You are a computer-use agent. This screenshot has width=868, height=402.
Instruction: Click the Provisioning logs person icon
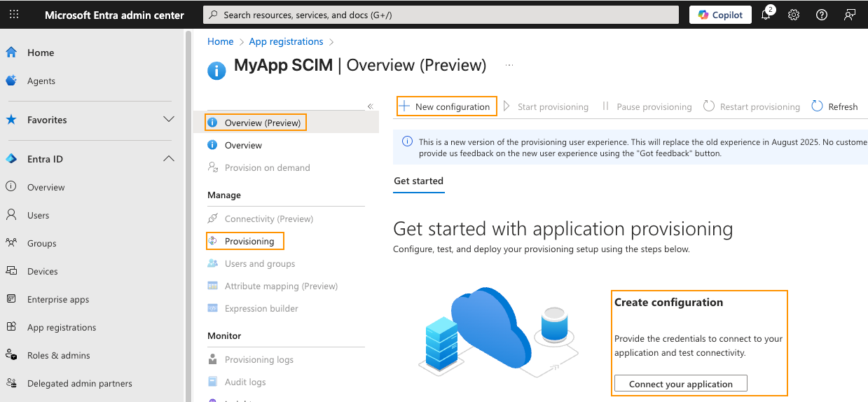click(x=212, y=359)
